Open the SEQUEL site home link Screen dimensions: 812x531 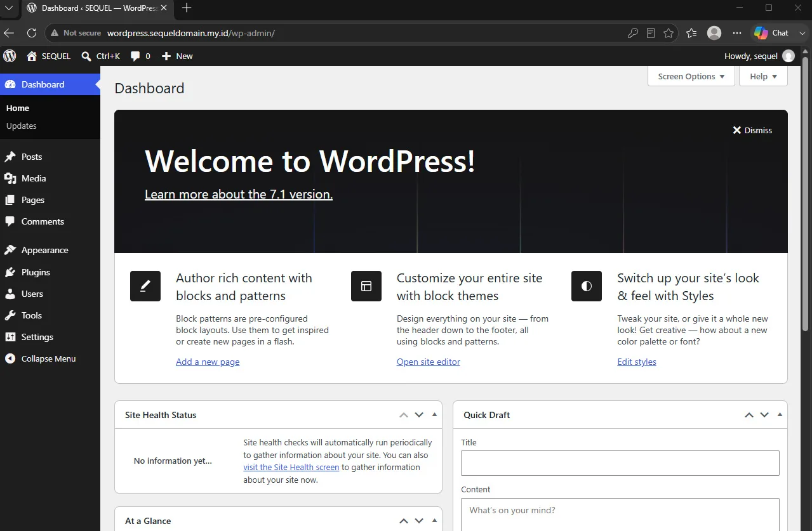pos(48,56)
